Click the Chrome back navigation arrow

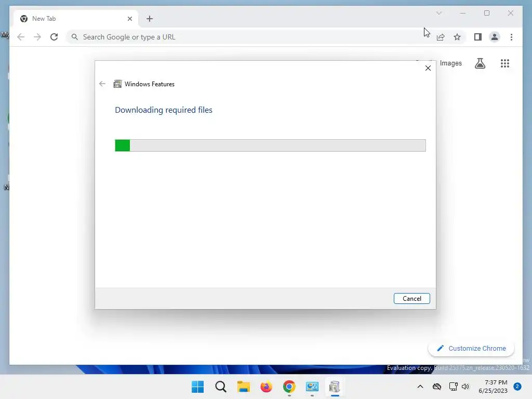[x=21, y=37]
